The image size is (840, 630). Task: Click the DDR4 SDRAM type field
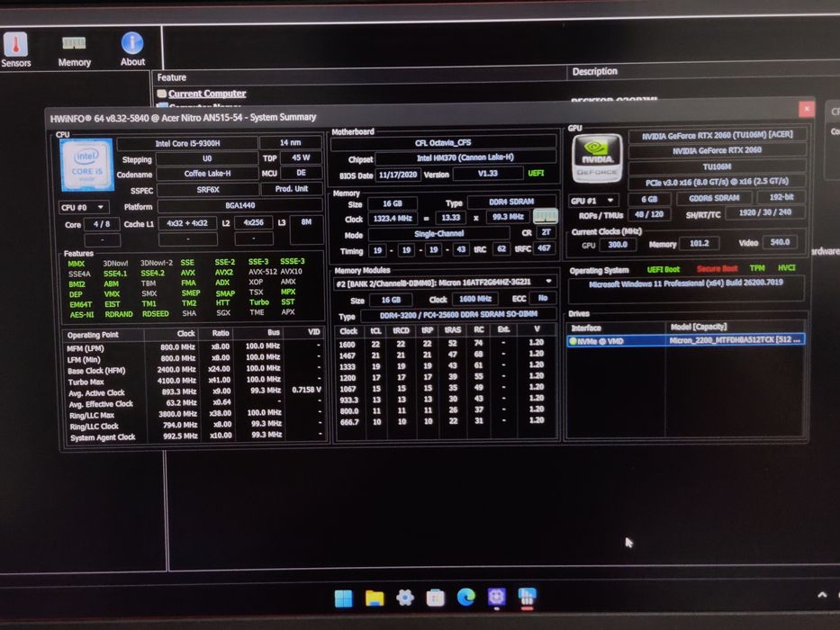[511, 202]
